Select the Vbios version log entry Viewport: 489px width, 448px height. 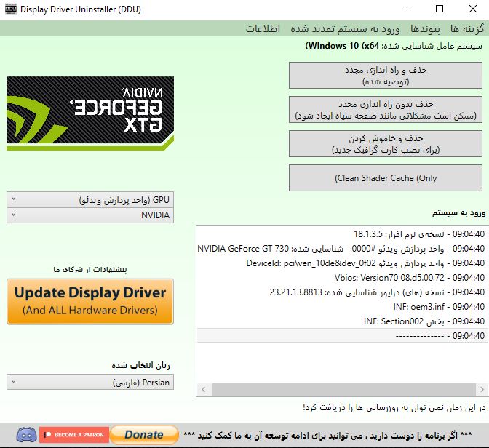pyautogui.click(x=342, y=278)
